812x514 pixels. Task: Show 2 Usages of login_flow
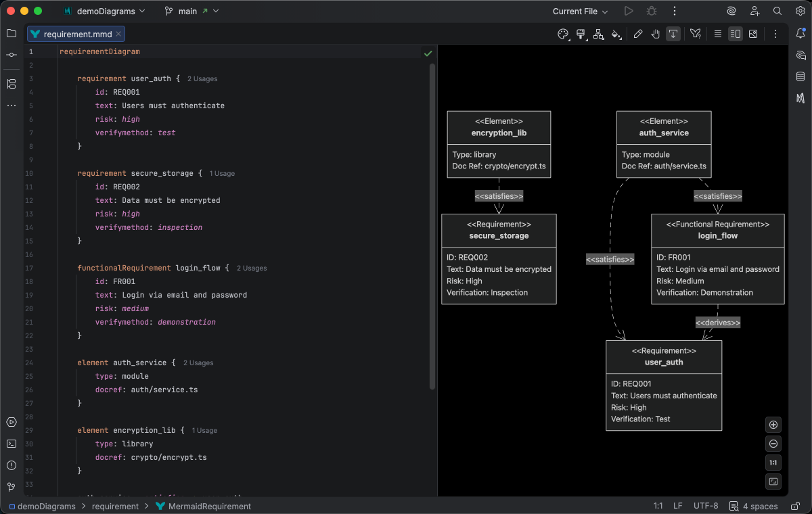pyautogui.click(x=252, y=268)
